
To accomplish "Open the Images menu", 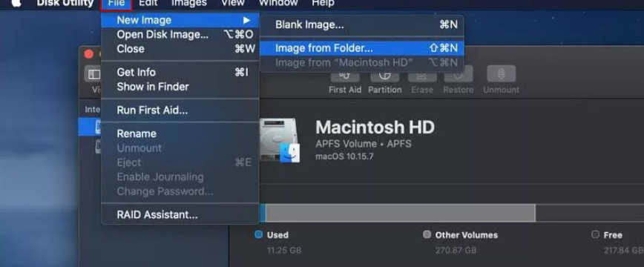I will (x=189, y=3).
